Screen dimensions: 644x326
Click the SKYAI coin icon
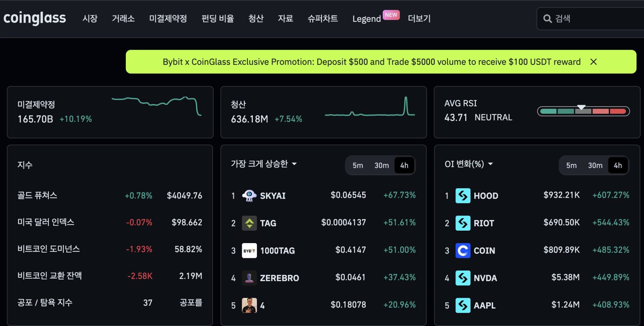tap(249, 195)
